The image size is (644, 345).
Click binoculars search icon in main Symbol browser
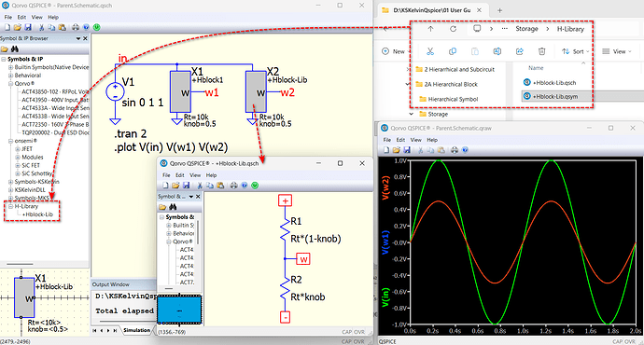point(15,49)
